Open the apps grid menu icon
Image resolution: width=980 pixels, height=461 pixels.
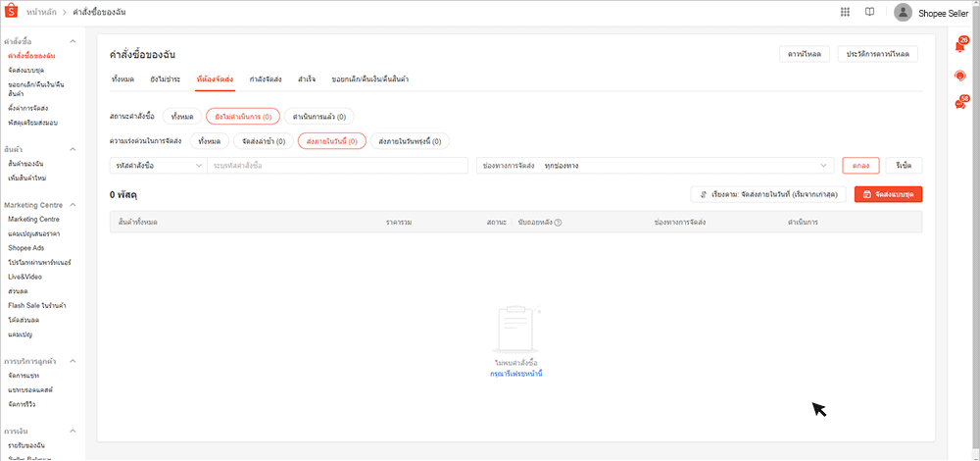pos(845,12)
